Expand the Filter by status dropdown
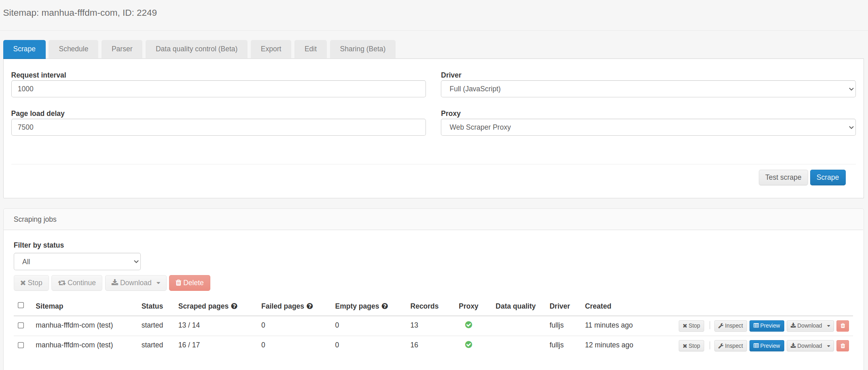The height and width of the screenshot is (370, 868). [x=77, y=262]
